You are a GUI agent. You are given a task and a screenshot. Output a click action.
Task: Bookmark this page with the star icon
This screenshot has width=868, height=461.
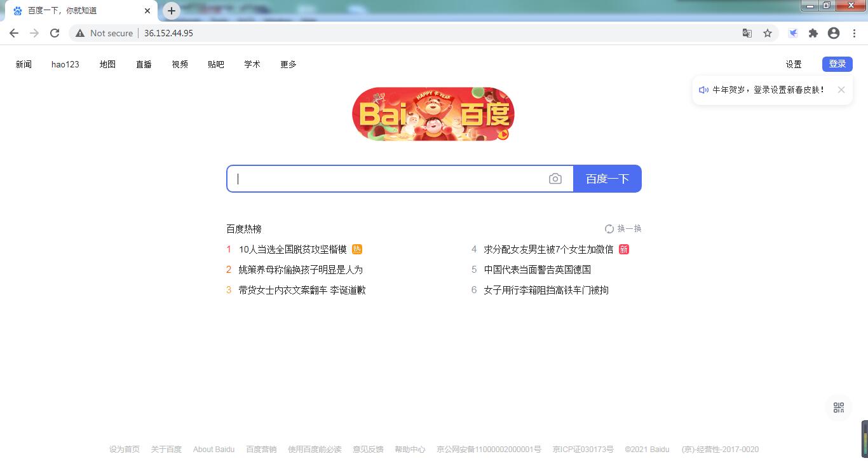(x=768, y=33)
